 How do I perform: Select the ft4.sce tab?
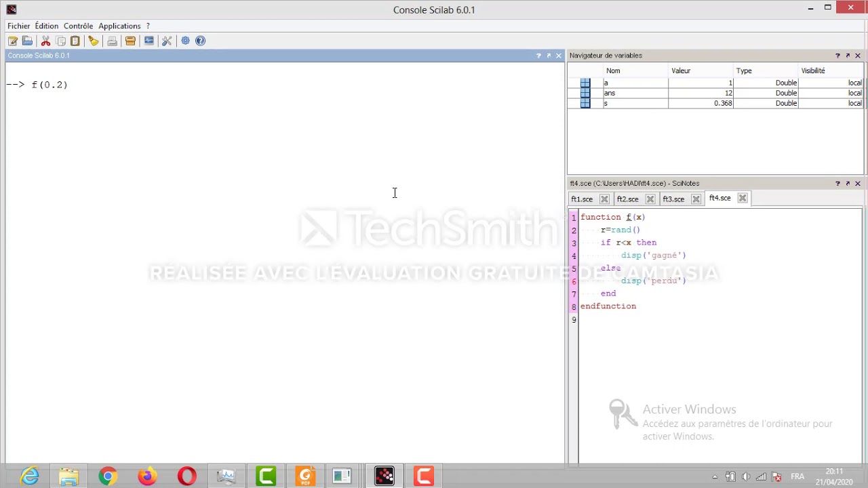pyautogui.click(x=719, y=198)
